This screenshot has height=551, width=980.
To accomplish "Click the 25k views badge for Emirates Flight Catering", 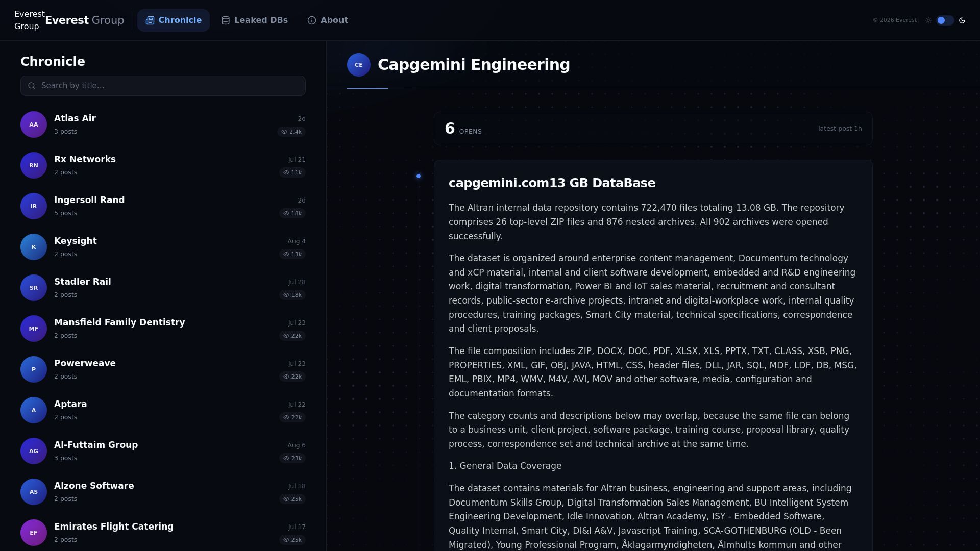I will (292, 540).
